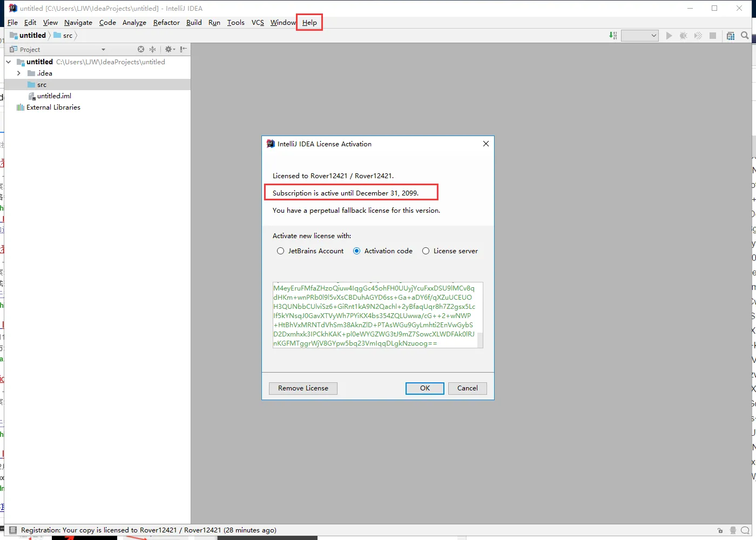The height and width of the screenshot is (540, 756).
Task: Click the tool window toggle icon in status bar
Action: click(13, 530)
